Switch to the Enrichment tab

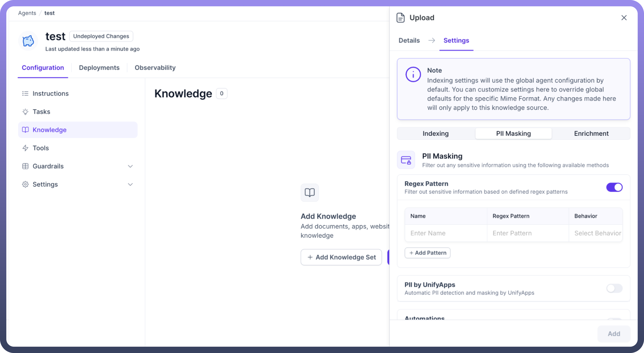pos(591,134)
